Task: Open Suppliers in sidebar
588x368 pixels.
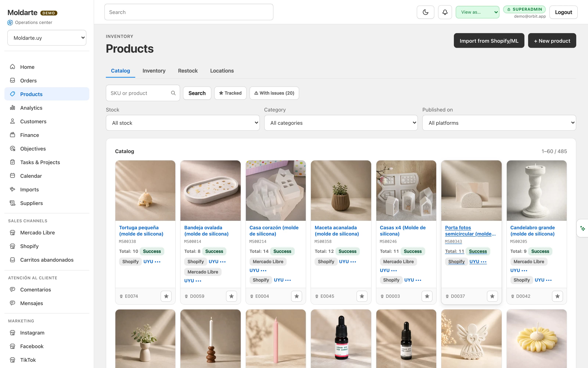Action: point(47,203)
